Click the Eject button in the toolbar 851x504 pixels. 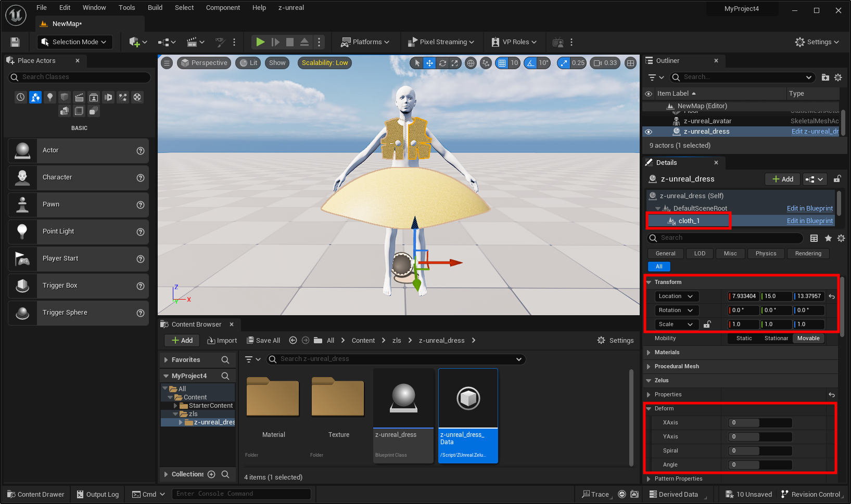click(x=304, y=42)
